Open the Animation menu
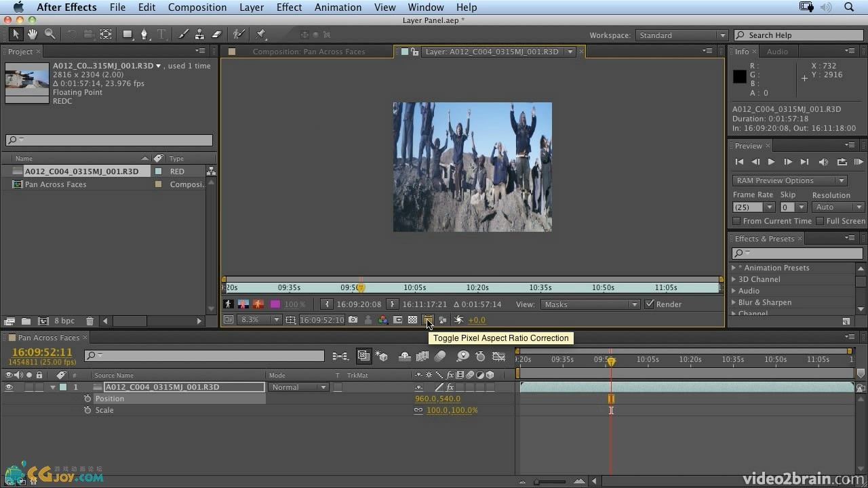This screenshot has height=488, width=868. [x=338, y=7]
